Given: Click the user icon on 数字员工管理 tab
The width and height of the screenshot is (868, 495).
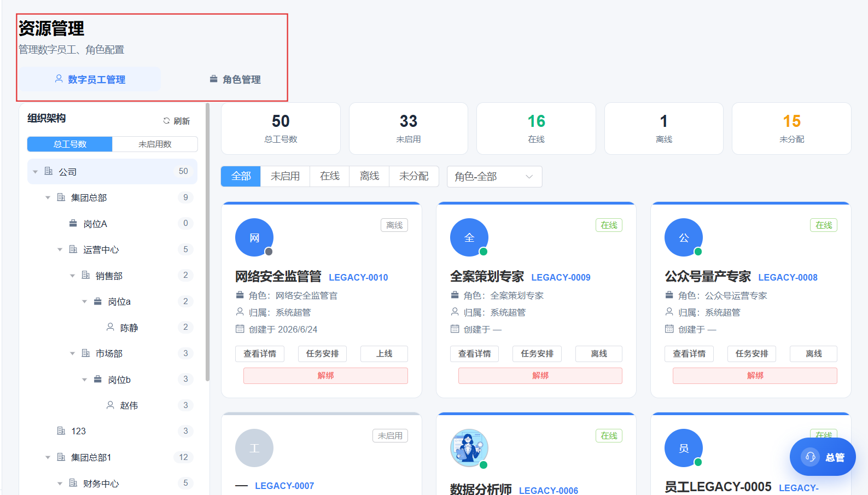Looking at the screenshot, I should click(59, 79).
